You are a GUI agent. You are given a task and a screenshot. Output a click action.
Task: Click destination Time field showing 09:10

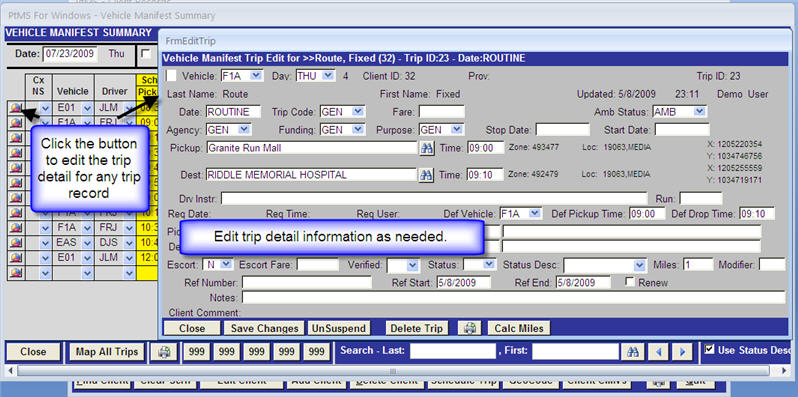click(485, 175)
